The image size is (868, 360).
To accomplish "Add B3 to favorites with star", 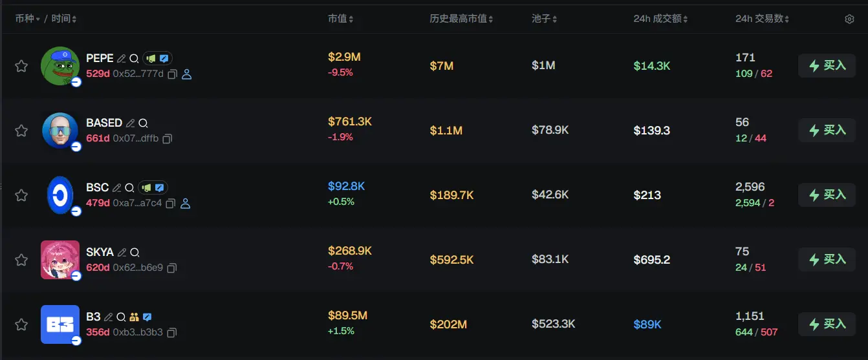I will [x=21, y=324].
